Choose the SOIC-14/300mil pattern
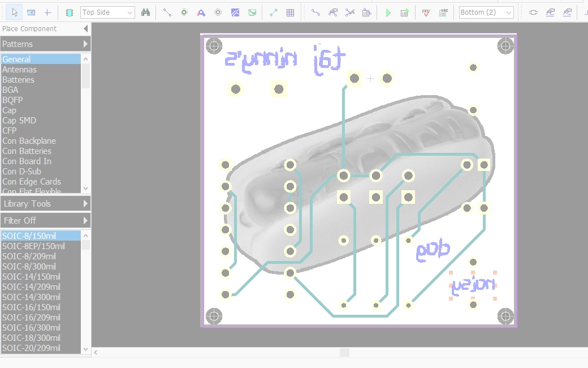This screenshot has height=368, width=588. pyautogui.click(x=31, y=297)
